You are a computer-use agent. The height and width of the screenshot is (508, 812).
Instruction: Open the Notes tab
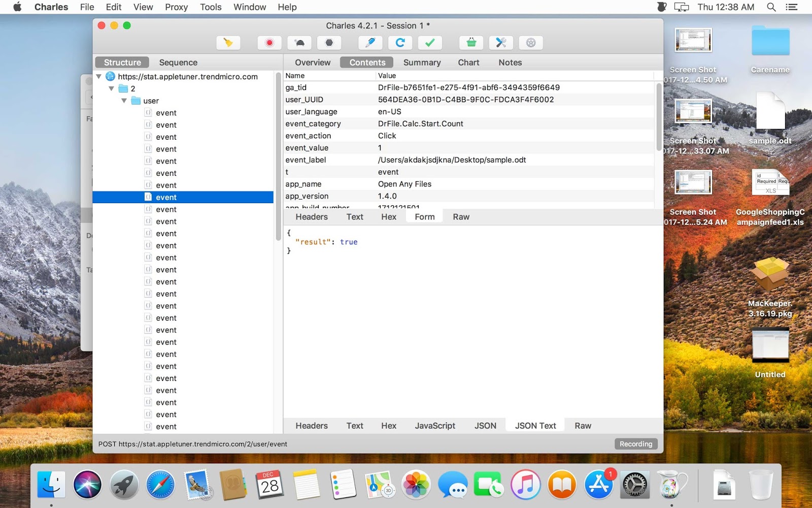click(x=510, y=62)
